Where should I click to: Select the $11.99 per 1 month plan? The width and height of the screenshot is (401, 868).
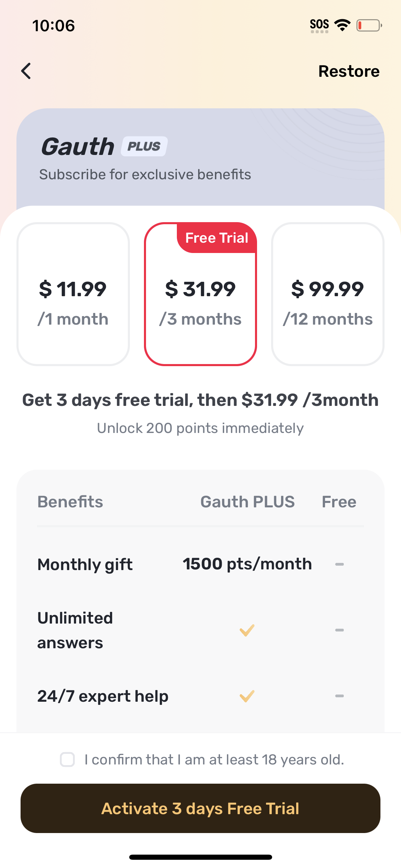[73, 294]
